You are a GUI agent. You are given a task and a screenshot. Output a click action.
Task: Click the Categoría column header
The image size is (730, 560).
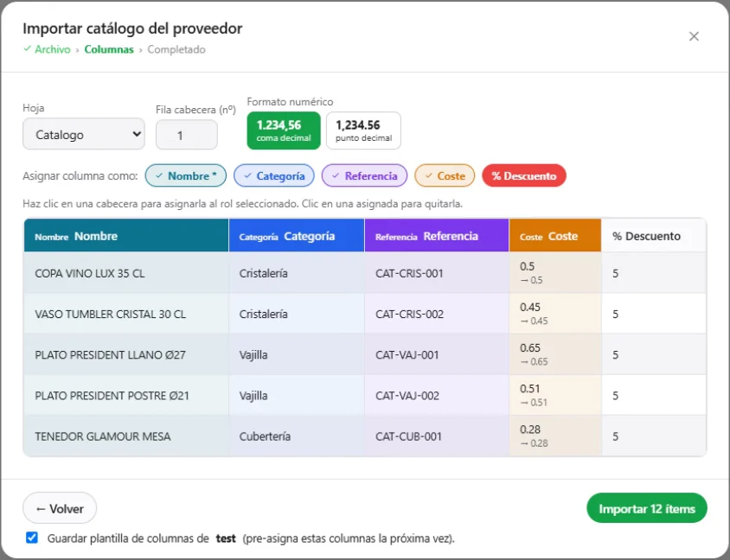[x=297, y=236]
